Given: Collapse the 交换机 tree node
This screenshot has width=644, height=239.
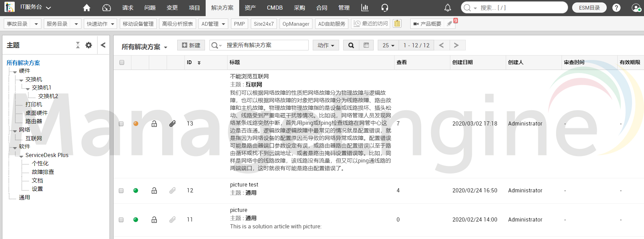Looking at the screenshot, I should (21, 80).
